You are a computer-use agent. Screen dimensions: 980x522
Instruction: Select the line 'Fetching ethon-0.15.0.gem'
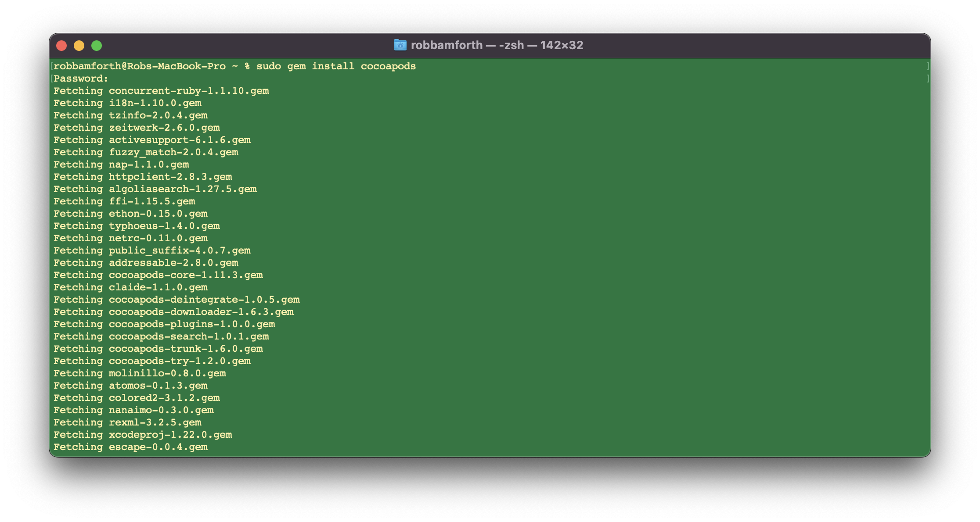click(130, 214)
